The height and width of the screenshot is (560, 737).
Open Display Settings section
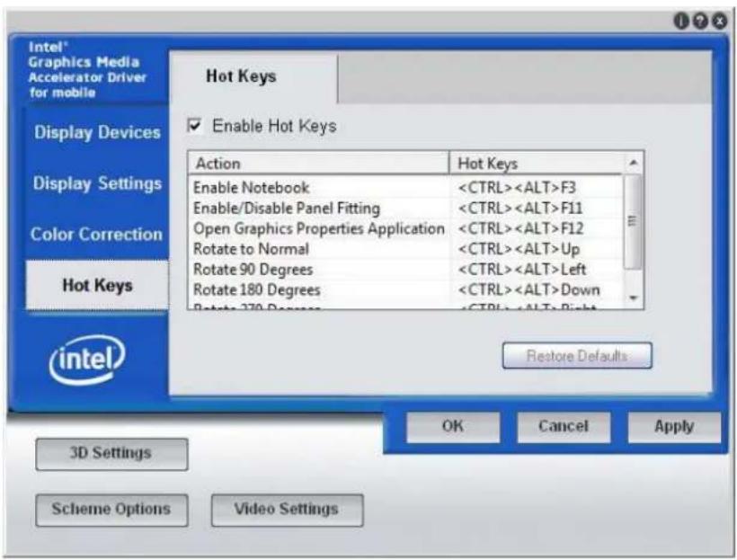click(97, 183)
